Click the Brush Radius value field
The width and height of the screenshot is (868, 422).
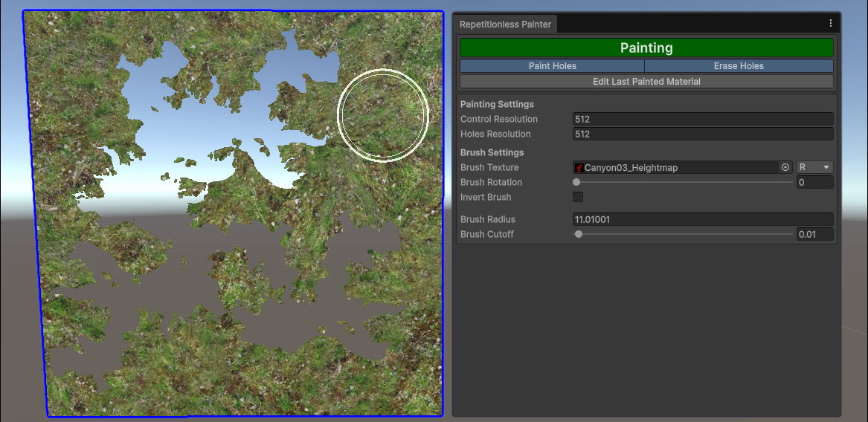point(702,220)
